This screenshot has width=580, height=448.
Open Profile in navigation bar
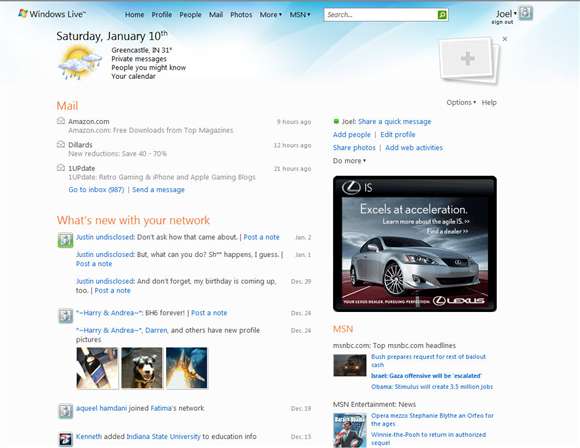pos(162,15)
